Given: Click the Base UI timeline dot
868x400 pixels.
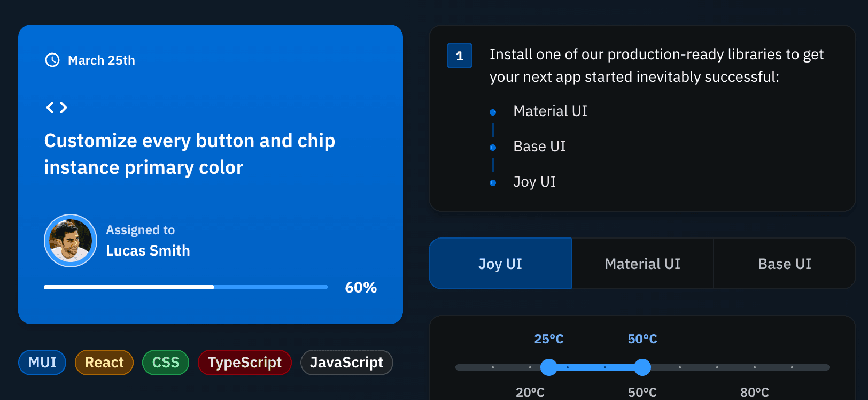Looking at the screenshot, I should pos(493,148).
